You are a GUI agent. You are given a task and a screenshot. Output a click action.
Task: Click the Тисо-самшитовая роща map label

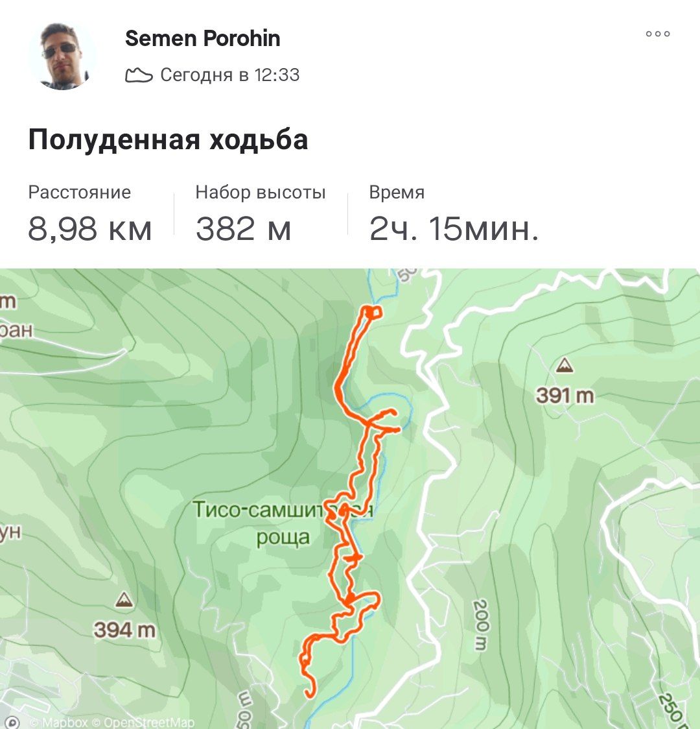click(283, 523)
